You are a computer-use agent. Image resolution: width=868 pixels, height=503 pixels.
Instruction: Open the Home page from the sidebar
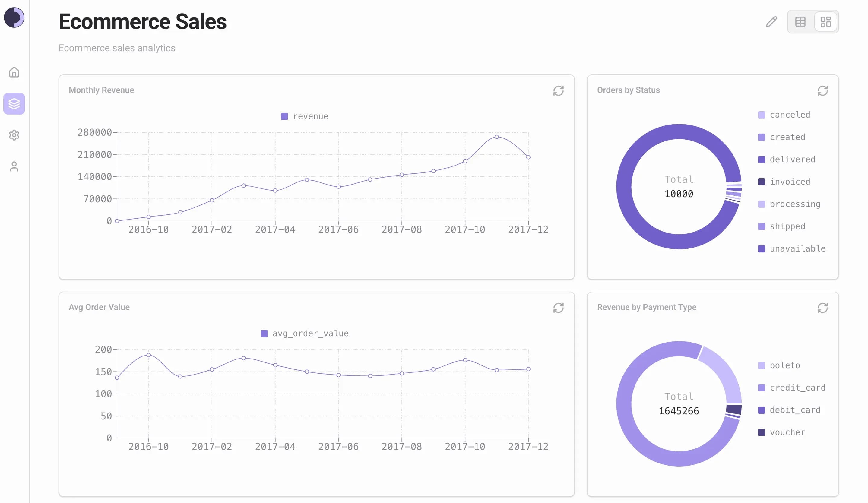[x=14, y=73]
